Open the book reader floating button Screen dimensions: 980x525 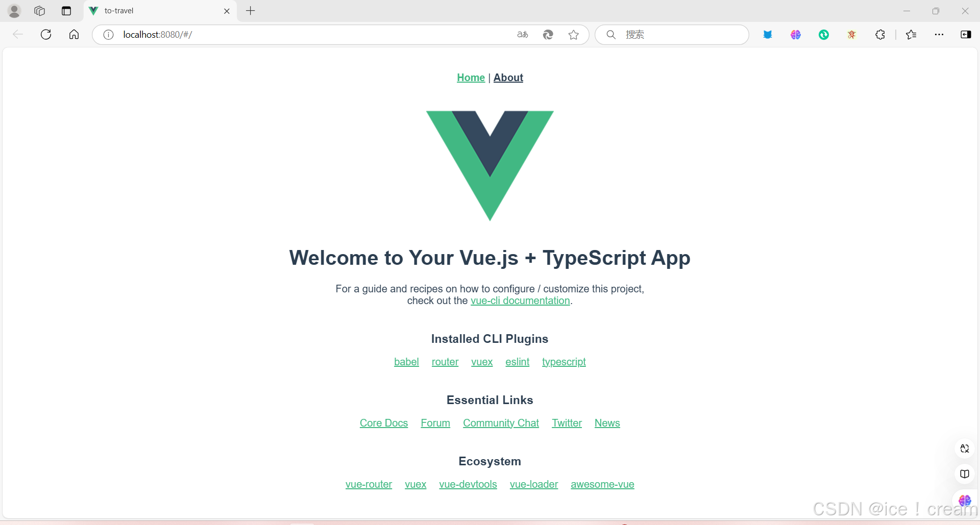point(965,474)
